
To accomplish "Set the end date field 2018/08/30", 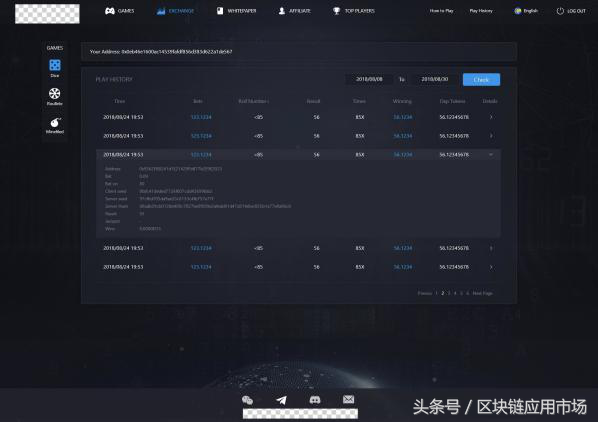I will (434, 79).
